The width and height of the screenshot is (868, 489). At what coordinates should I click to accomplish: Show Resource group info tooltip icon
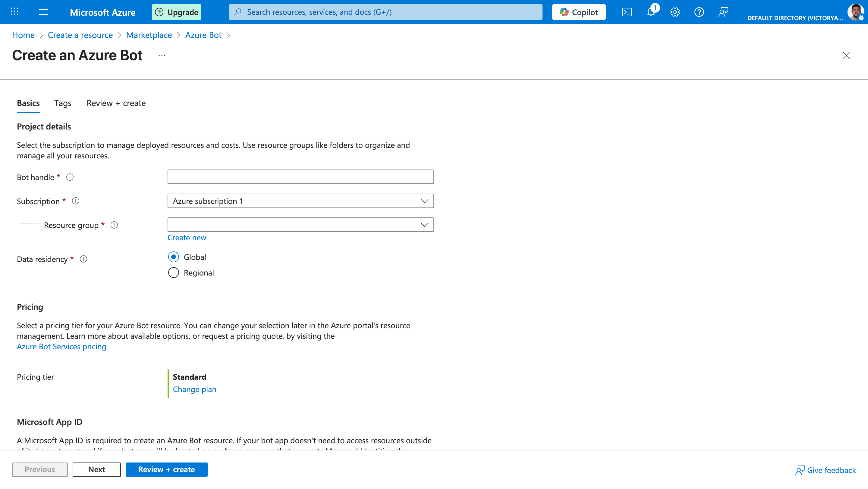(x=115, y=225)
